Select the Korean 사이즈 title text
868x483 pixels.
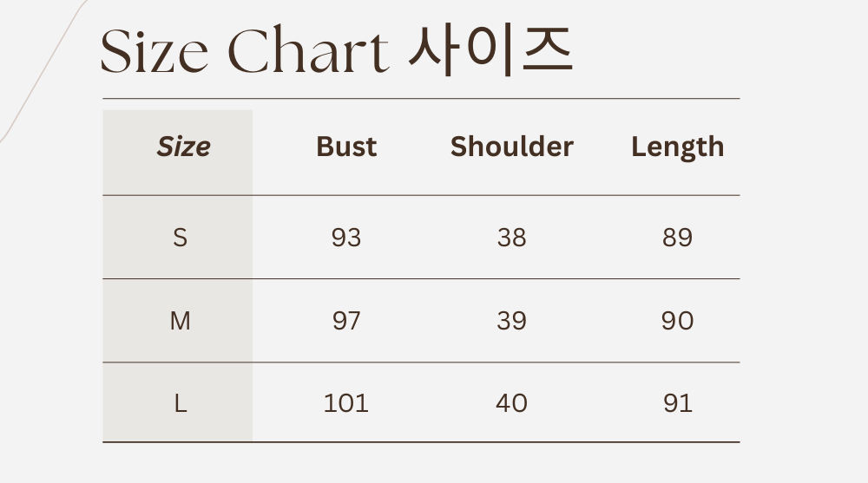tap(490, 50)
